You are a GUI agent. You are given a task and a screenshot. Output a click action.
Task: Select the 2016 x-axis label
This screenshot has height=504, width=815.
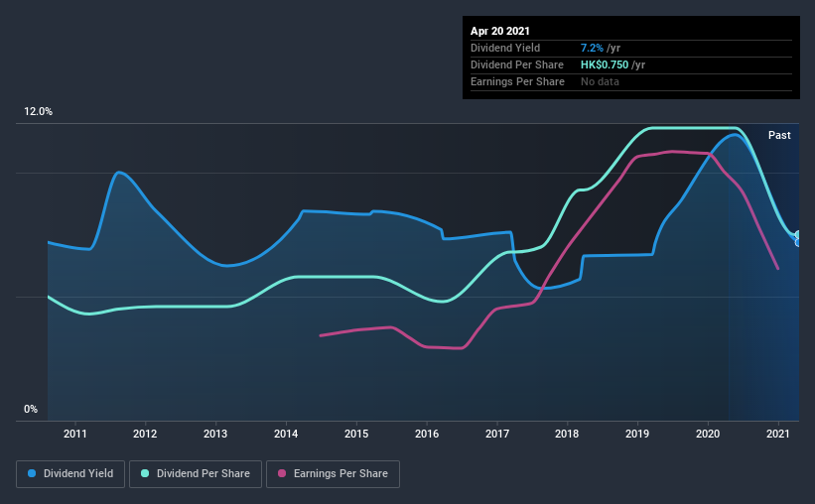pyautogui.click(x=427, y=434)
